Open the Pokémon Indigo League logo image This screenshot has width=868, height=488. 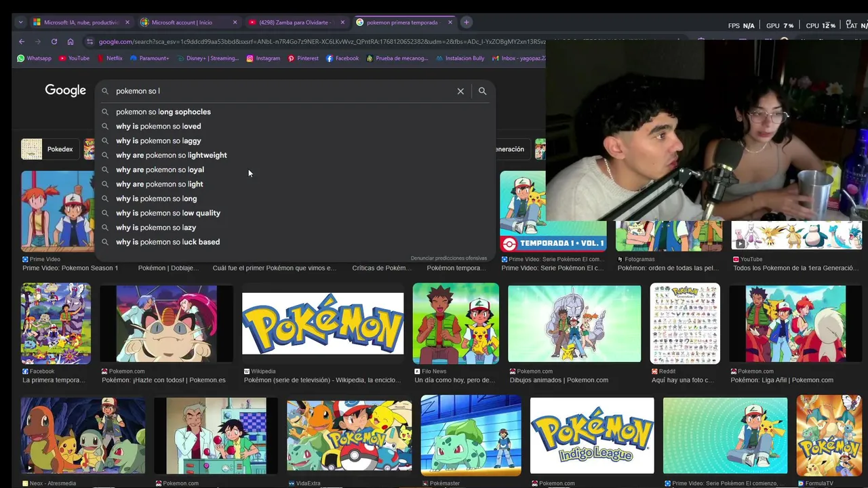click(592, 435)
